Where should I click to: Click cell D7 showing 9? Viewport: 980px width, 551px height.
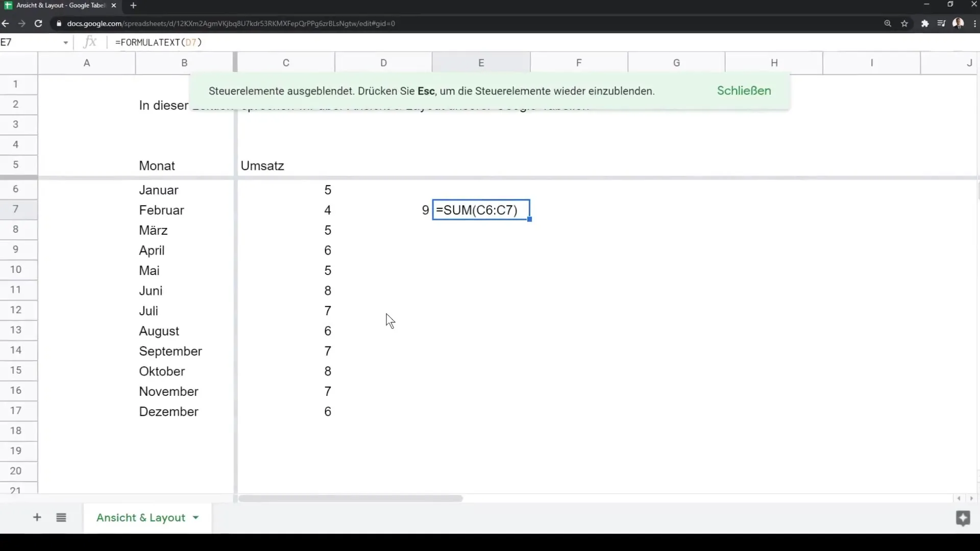click(383, 210)
